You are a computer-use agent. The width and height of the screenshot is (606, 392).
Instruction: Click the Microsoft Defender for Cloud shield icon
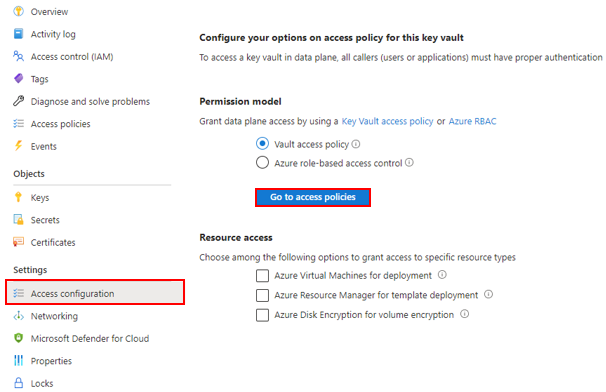pyautogui.click(x=19, y=338)
